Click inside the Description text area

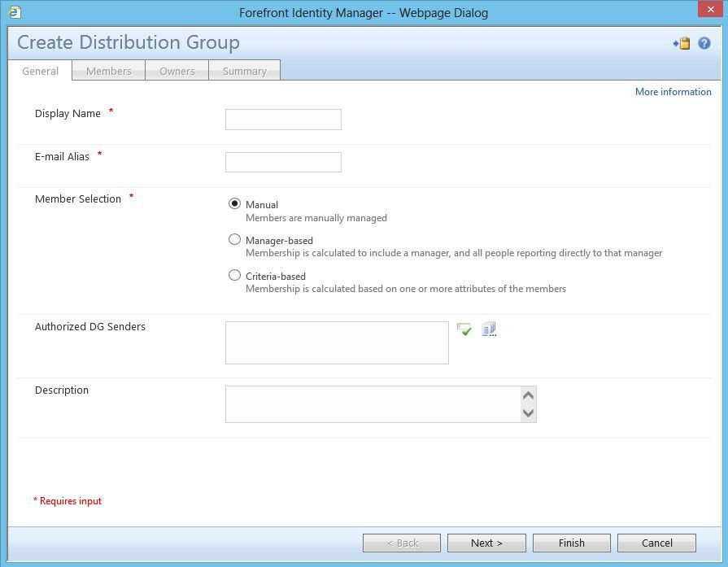tap(373, 404)
